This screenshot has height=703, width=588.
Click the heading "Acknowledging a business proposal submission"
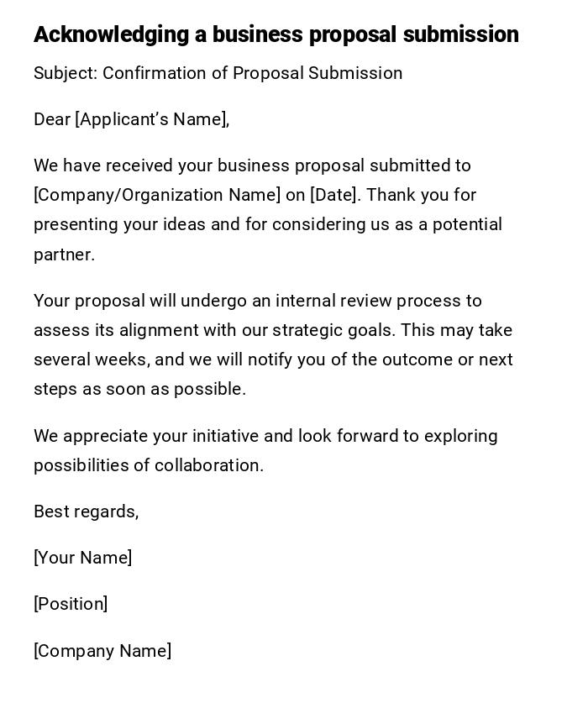pos(276,34)
